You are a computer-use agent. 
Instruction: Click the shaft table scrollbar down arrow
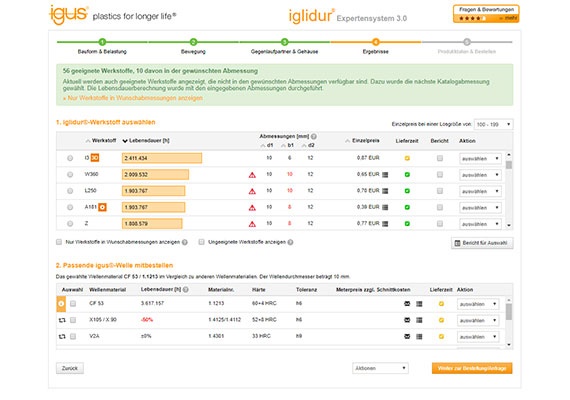[509, 345]
